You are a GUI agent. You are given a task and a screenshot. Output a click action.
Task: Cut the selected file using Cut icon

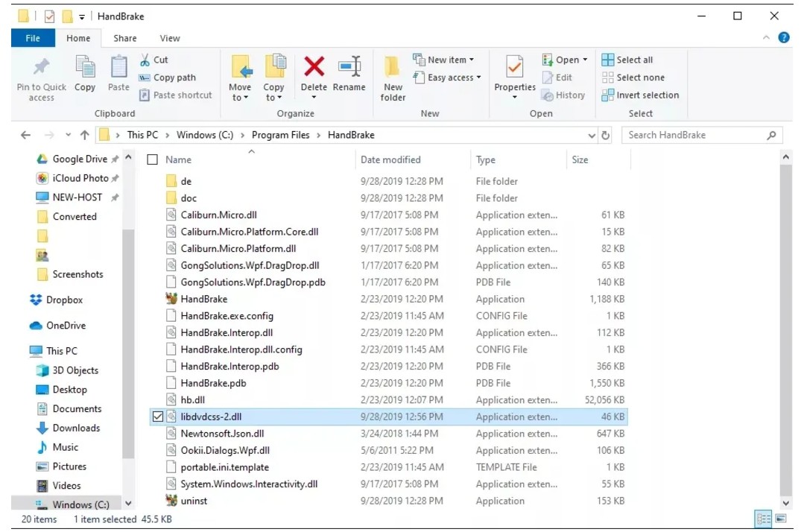(152, 59)
